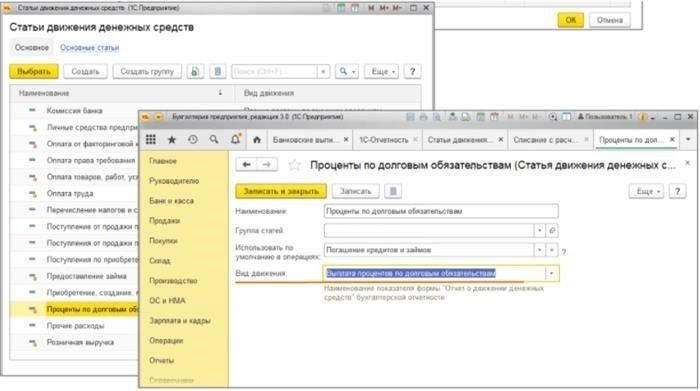Open Еще menu in article form
Image resolution: width=700 pixels, height=391 pixels.
pyautogui.click(x=646, y=191)
